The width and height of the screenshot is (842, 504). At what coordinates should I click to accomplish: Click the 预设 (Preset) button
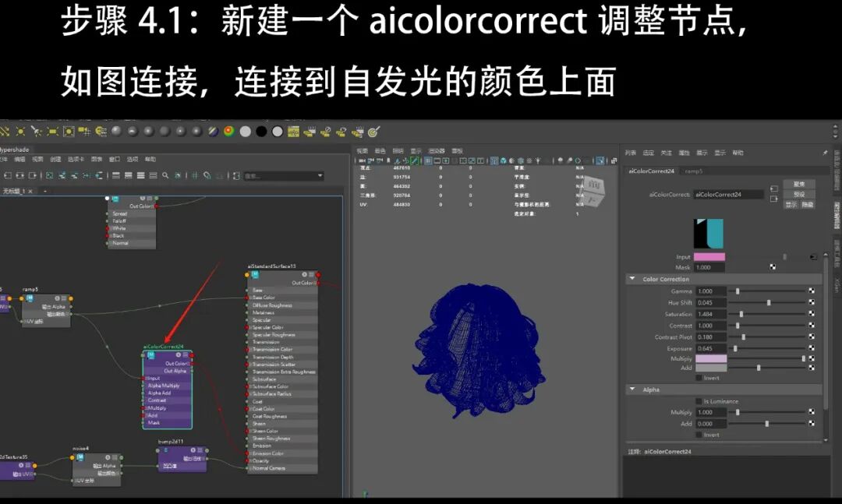coord(798,193)
